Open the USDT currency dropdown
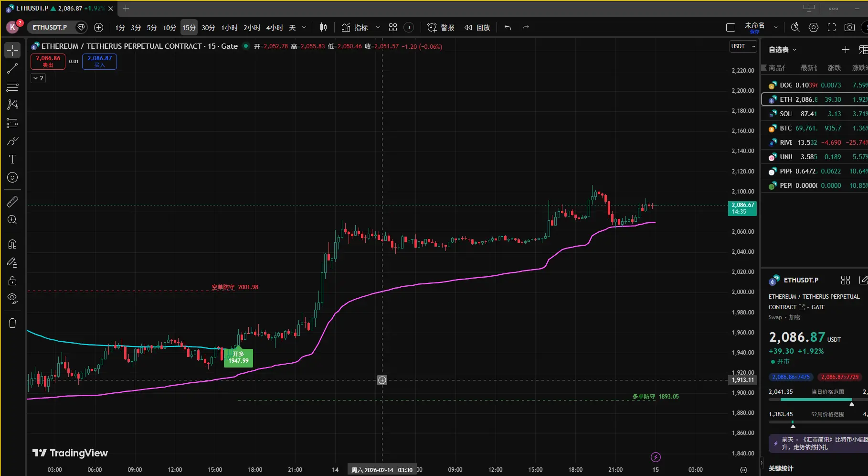The height and width of the screenshot is (476, 868). [x=743, y=46]
